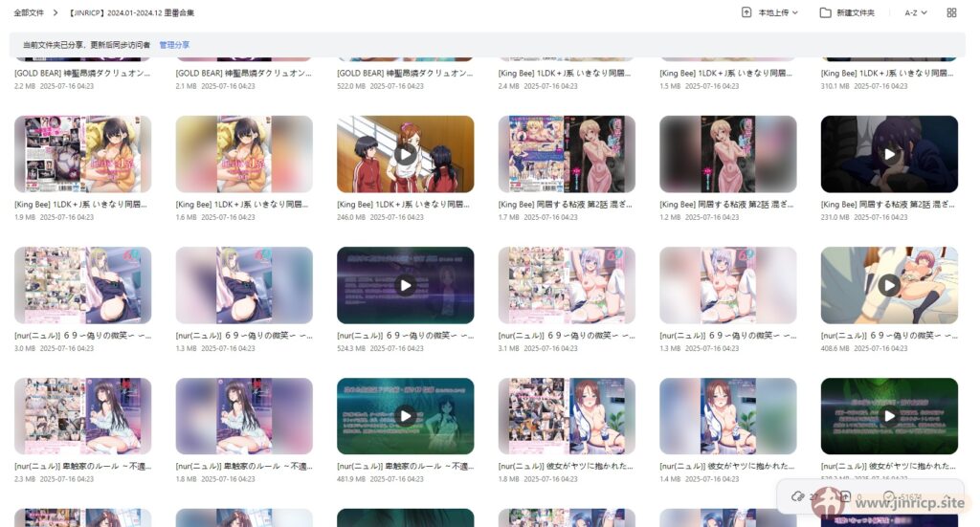Open the 1.6 MB image file thumbnail

pos(244,154)
